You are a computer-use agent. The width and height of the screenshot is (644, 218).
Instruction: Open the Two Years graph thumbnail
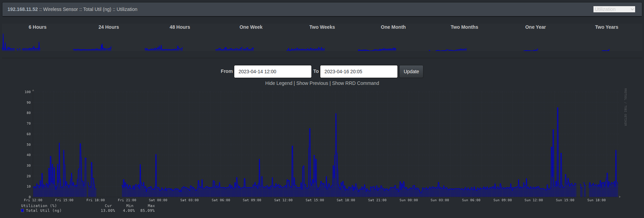tap(606, 42)
